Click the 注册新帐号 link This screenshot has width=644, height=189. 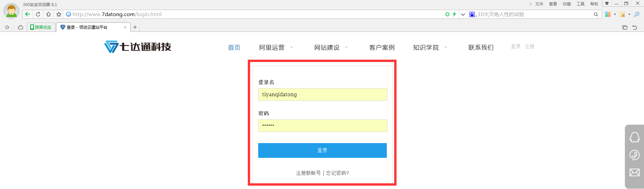point(308,173)
